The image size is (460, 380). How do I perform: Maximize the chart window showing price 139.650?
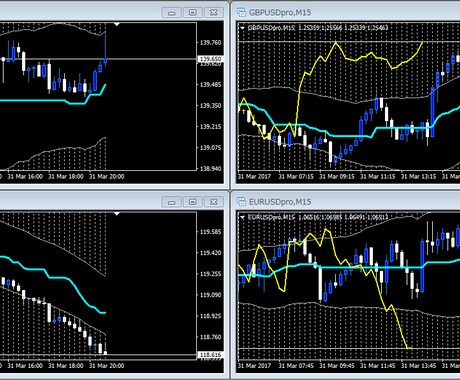pos(193,13)
